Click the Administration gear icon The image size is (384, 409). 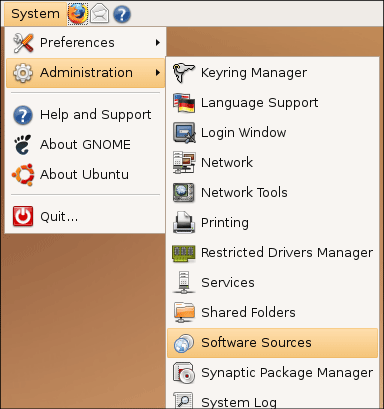[23, 73]
